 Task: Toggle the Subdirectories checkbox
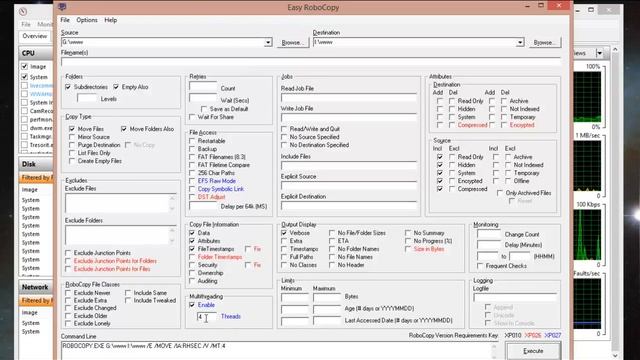click(x=68, y=87)
